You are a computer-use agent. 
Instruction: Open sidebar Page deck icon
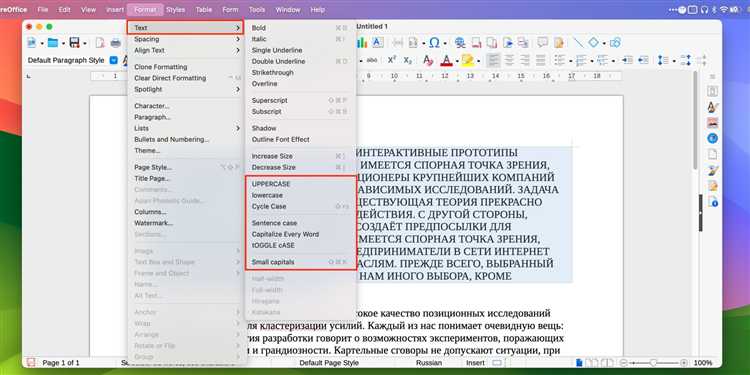point(713,154)
